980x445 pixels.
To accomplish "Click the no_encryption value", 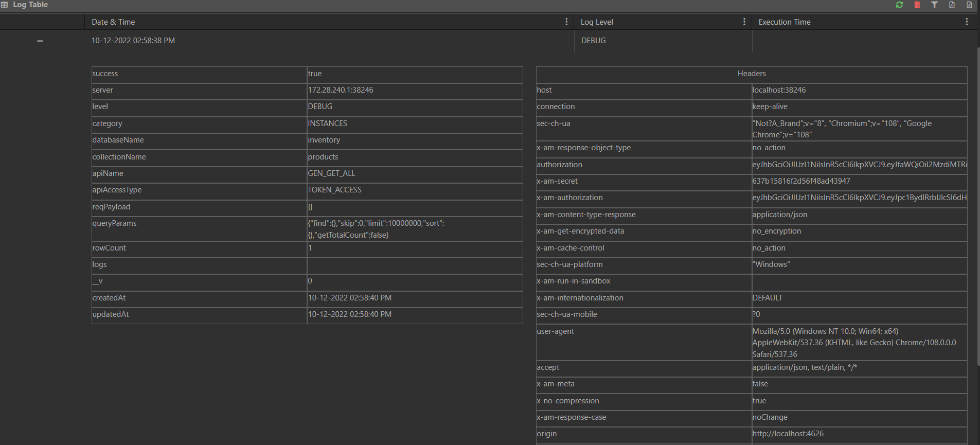I will click(776, 231).
